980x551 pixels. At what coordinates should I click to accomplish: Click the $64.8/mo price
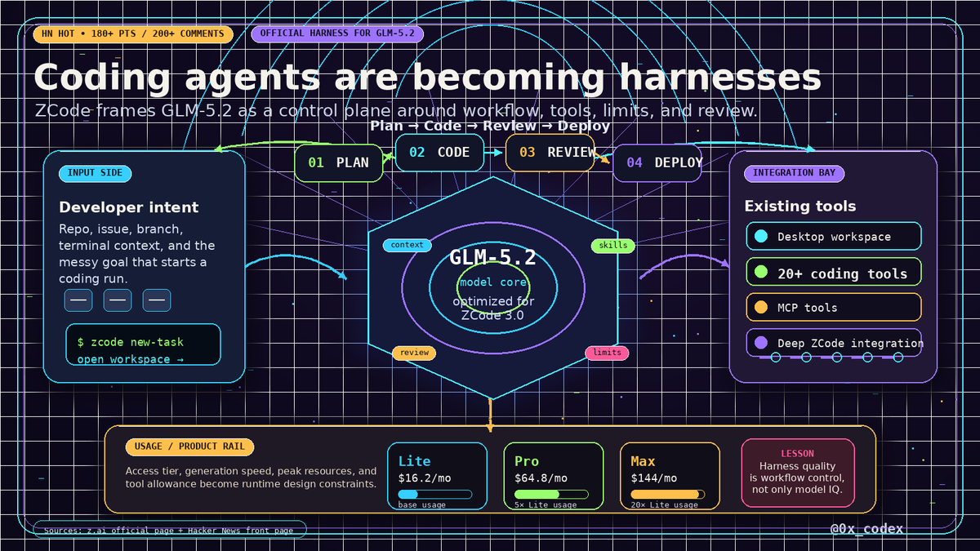click(x=541, y=478)
